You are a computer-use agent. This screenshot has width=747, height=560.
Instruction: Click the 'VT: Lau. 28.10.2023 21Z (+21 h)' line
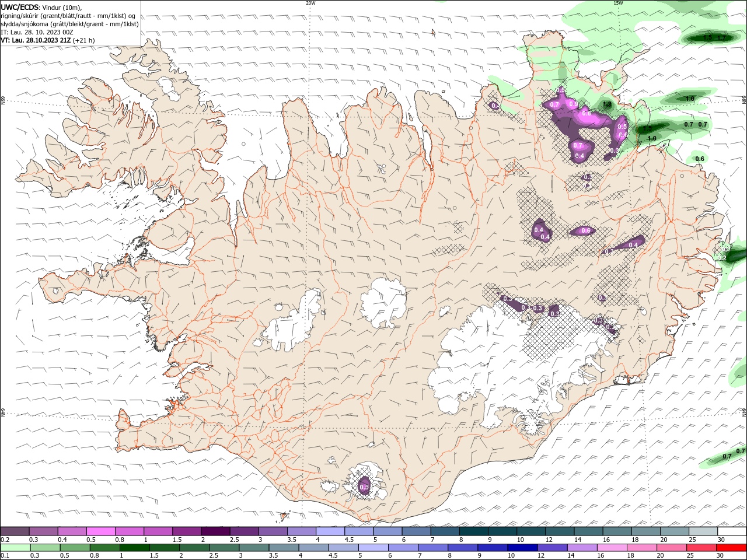(x=48, y=40)
